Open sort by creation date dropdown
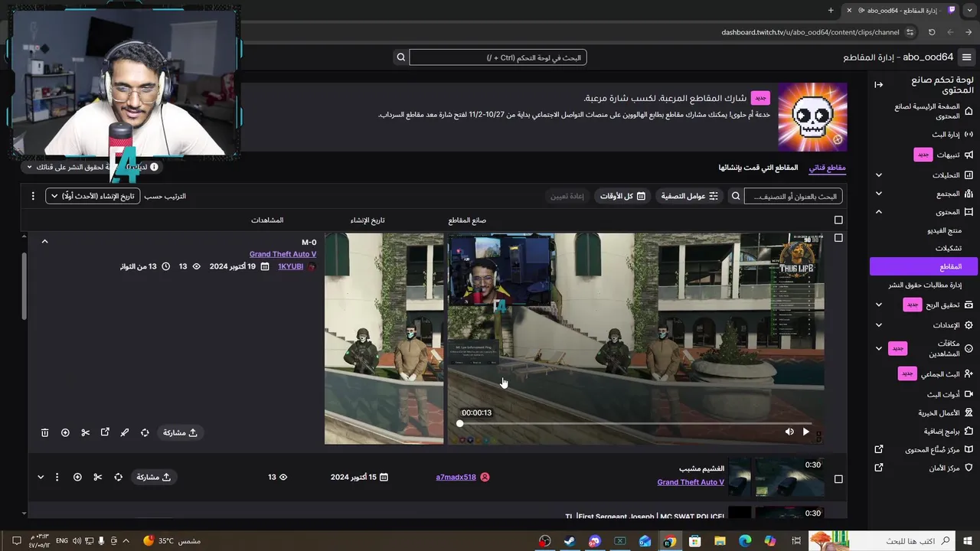Viewport: 980px width, 551px height. point(93,196)
